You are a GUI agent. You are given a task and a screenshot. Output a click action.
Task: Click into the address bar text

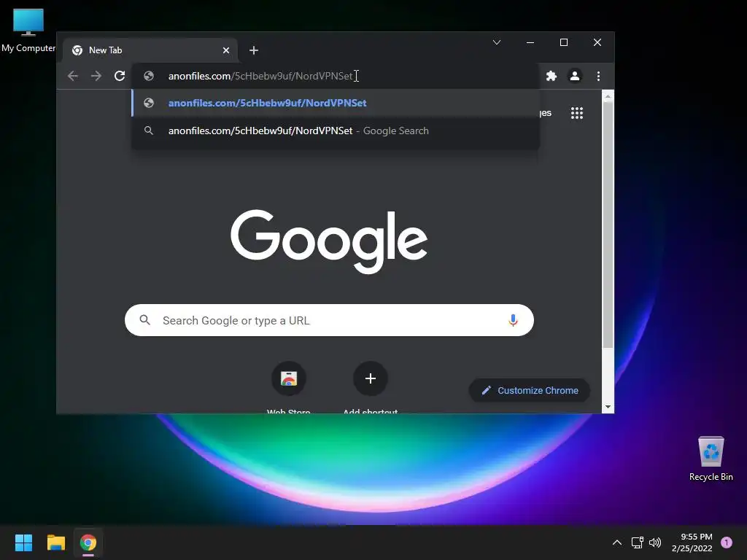tap(260, 76)
